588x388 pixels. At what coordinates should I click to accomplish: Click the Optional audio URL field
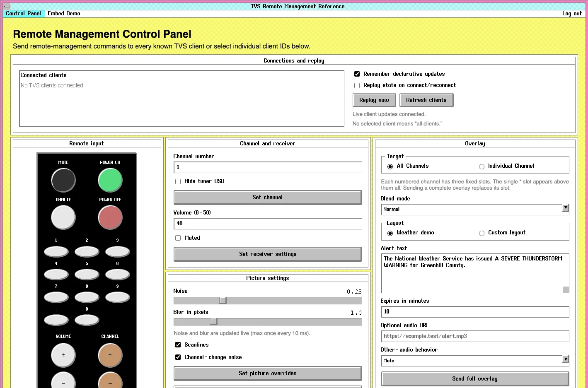[x=475, y=336]
